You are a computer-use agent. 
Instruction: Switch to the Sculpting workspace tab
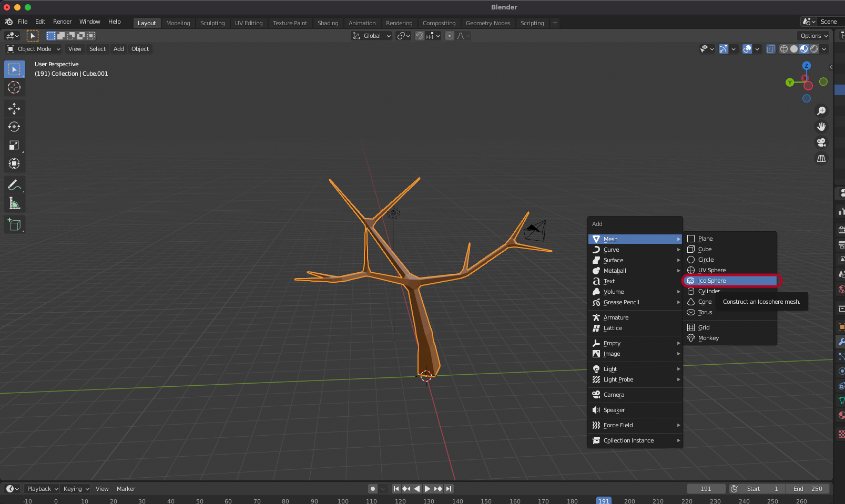[x=212, y=23]
